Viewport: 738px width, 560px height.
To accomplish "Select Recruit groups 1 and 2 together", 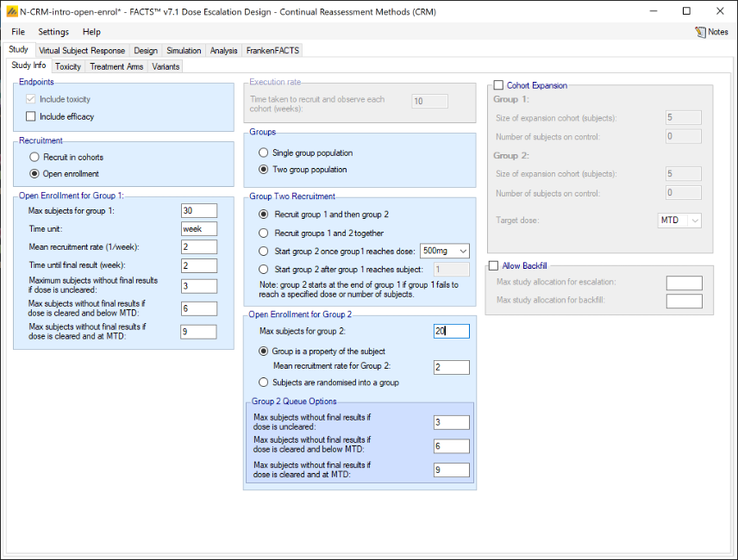I will 264,233.
